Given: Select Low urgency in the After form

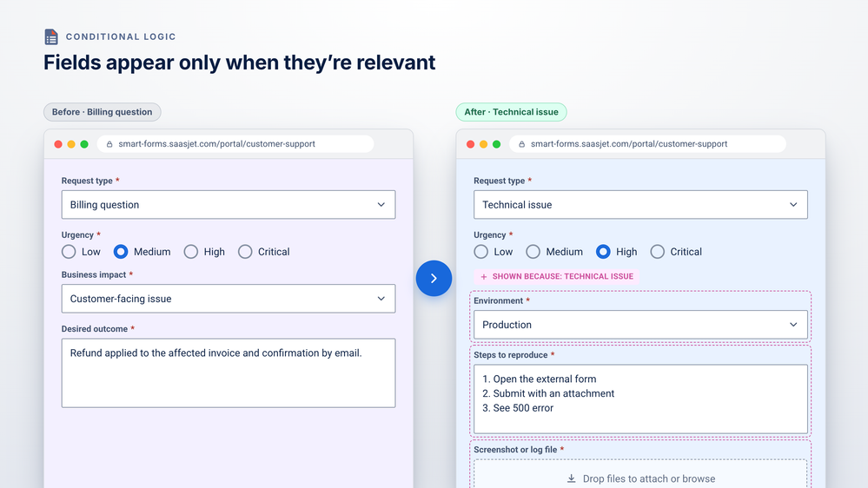Looking at the screenshot, I should [481, 252].
